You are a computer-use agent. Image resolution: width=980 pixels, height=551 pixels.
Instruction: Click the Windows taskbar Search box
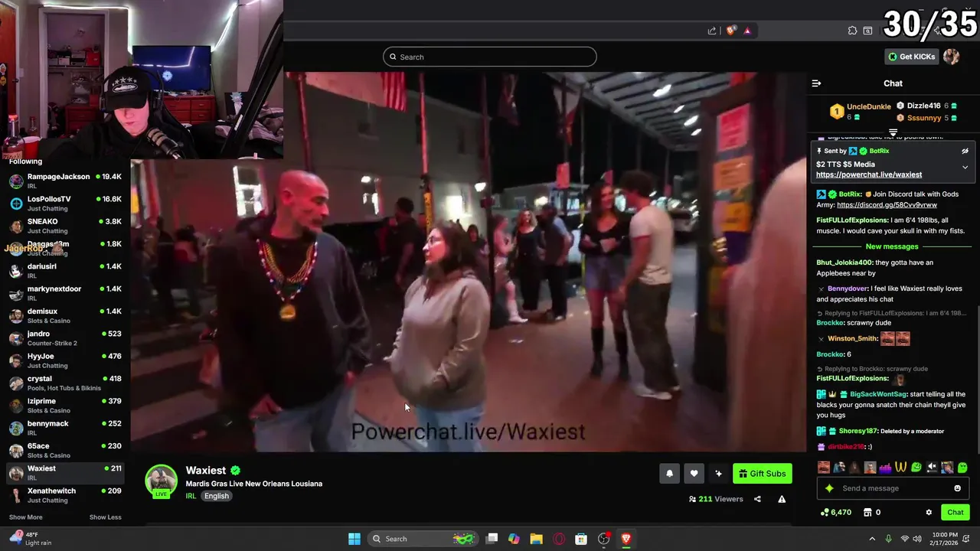coord(422,539)
